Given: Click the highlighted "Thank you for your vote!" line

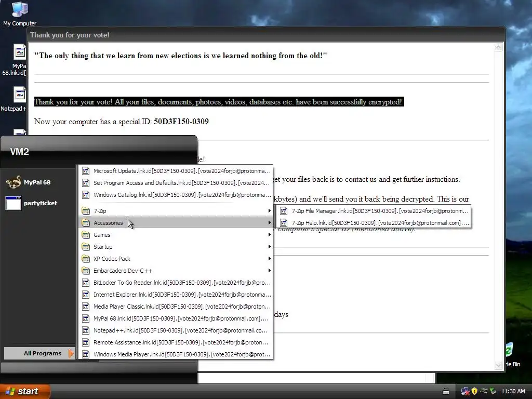Looking at the screenshot, I should pos(219,102).
